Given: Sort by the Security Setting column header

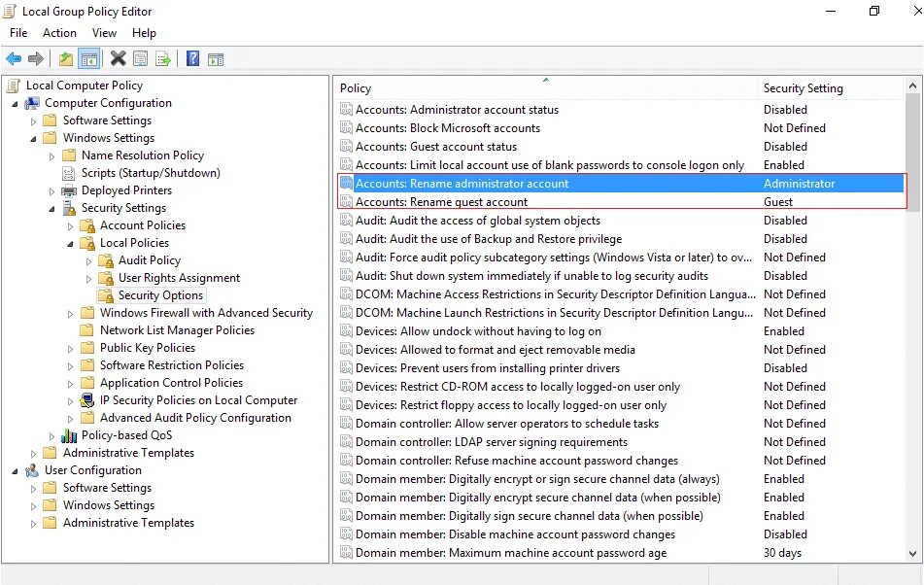Looking at the screenshot, I should point(831,88).
